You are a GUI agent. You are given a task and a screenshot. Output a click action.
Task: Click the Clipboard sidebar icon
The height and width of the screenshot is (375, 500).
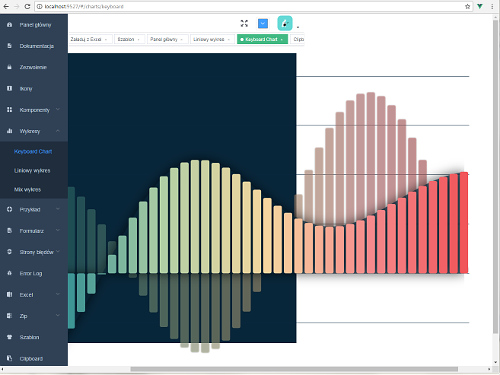click(9, 358)
